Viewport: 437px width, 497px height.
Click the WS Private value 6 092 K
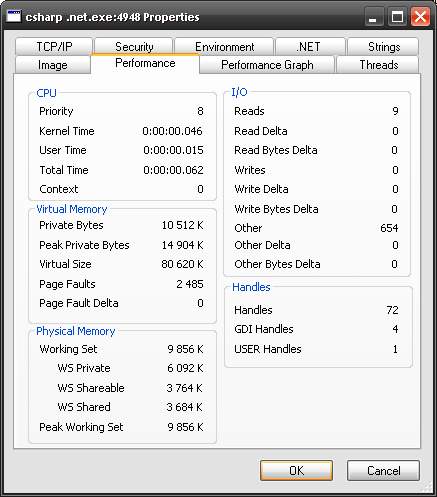(185, 368)
